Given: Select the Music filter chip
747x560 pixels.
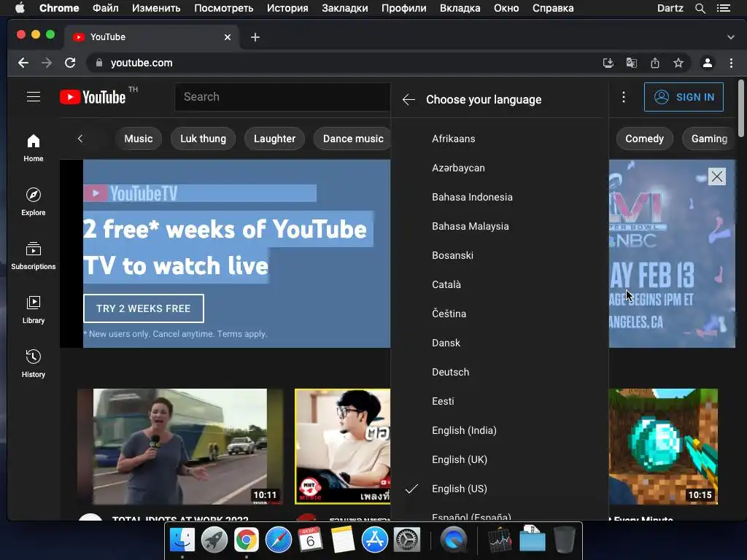Looking at the screenshot, I should click(x=138, y=139).
